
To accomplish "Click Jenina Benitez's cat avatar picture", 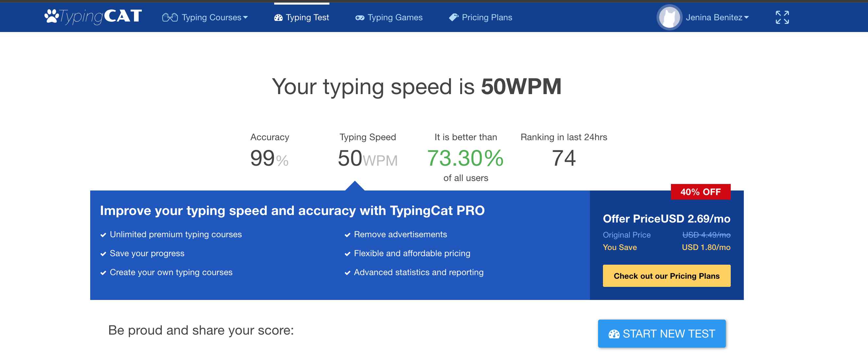I will click(x=669, y=17).
